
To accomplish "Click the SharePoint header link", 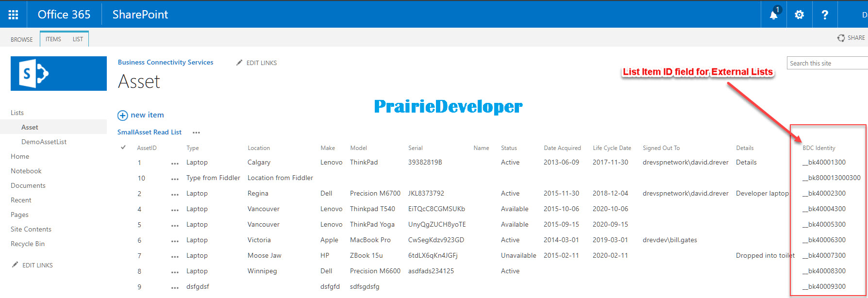I will click(x=140, y=15).
